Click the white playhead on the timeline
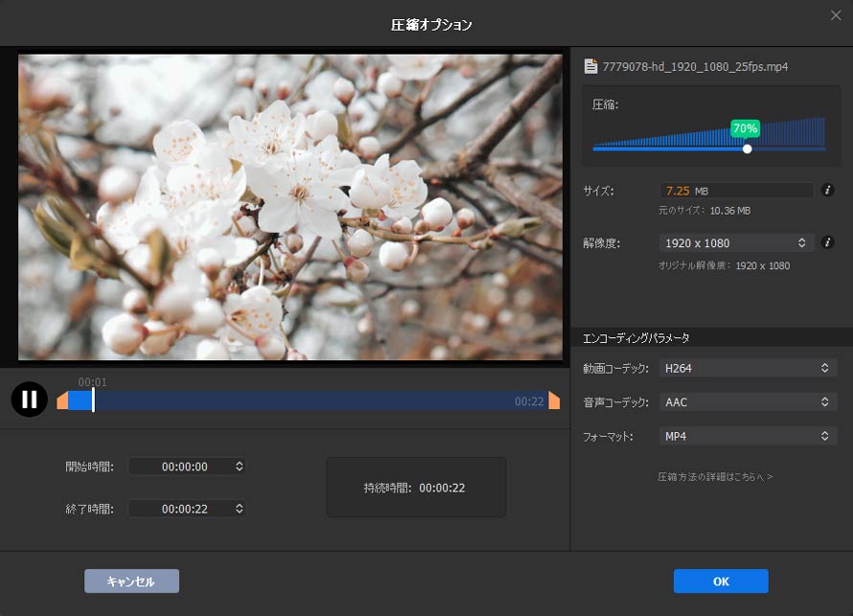 click(x=93, y=400)
